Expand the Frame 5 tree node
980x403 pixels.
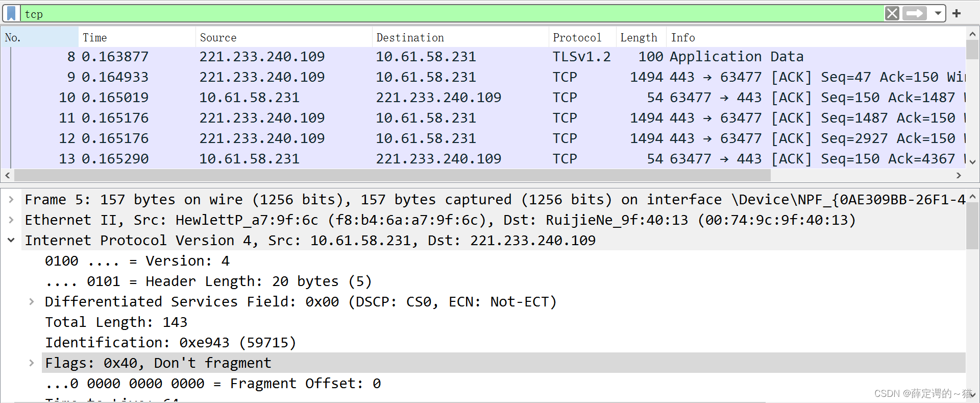(11, 200)
